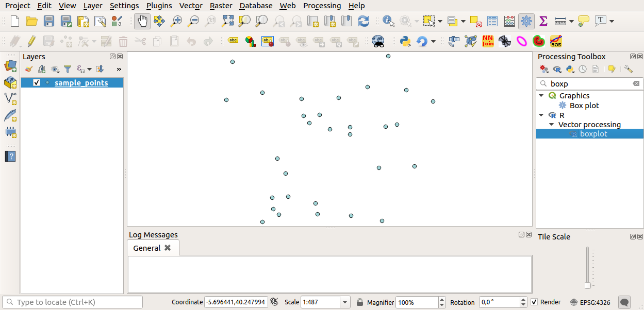Click the Tile Scale slider handle
This screenshot has width=644, height=310.
point(587,285)
